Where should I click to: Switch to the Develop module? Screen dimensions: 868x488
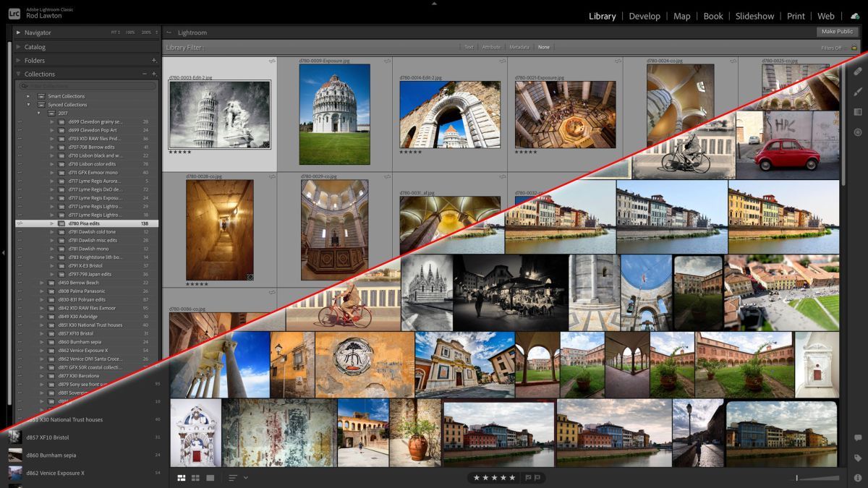(x=644, y=16)
